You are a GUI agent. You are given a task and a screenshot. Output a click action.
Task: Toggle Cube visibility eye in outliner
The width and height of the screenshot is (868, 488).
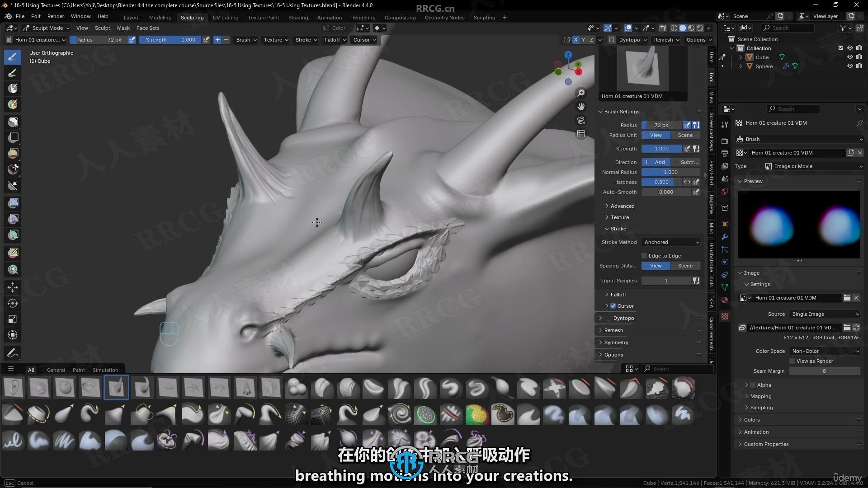tap(850, 57)
